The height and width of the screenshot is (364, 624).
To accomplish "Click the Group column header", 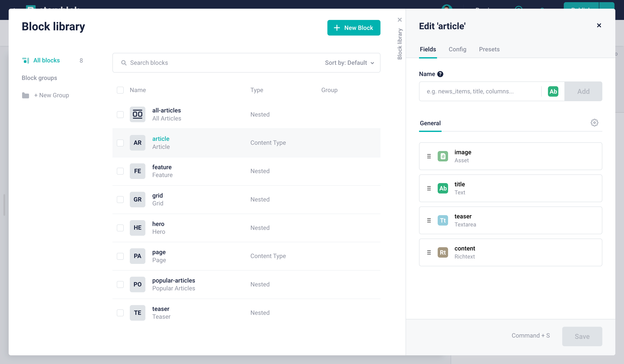I will click(x=329, y=90).
